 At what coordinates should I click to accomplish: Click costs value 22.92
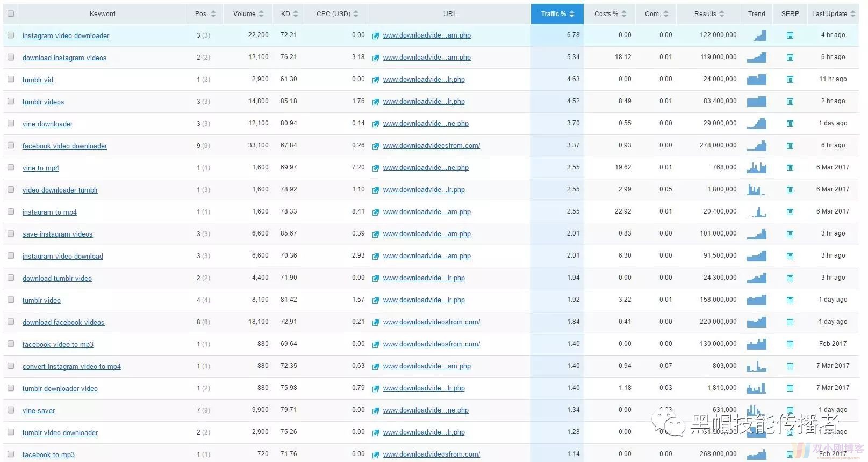[x=623, y=211]
